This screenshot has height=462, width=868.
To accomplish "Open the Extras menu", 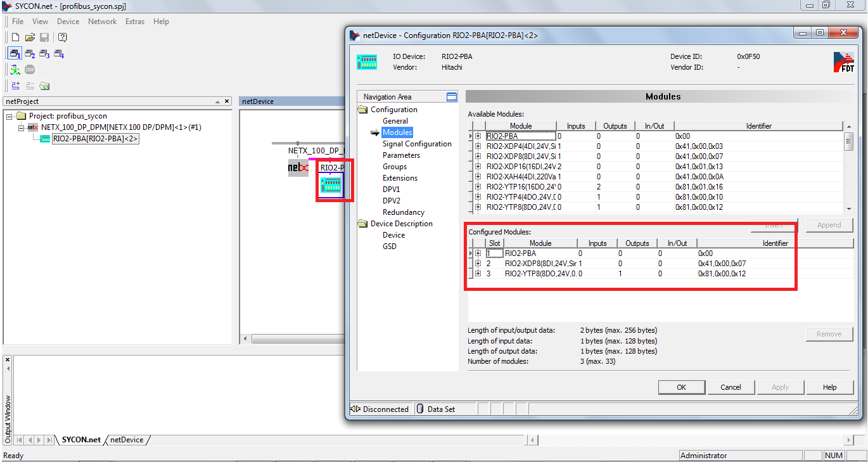I will click(135, 22).
